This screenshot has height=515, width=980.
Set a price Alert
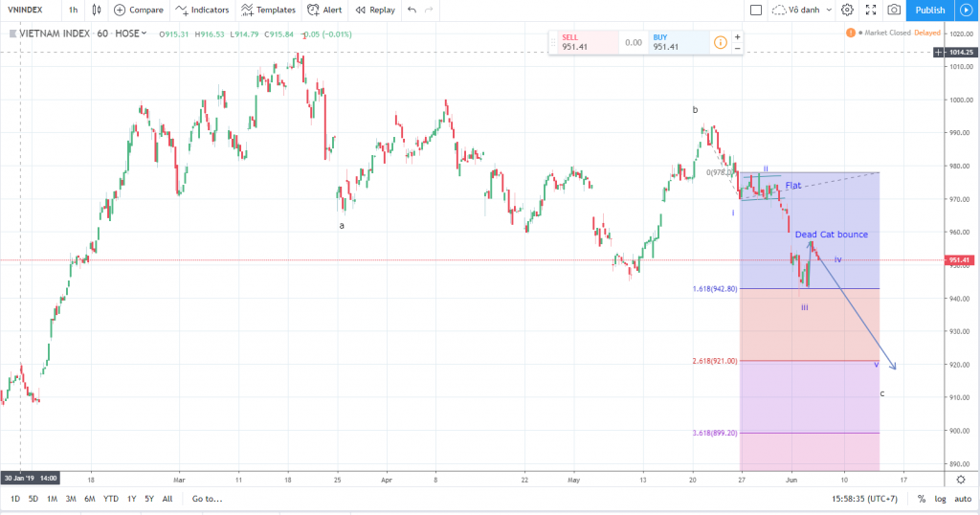pos(324,10)
